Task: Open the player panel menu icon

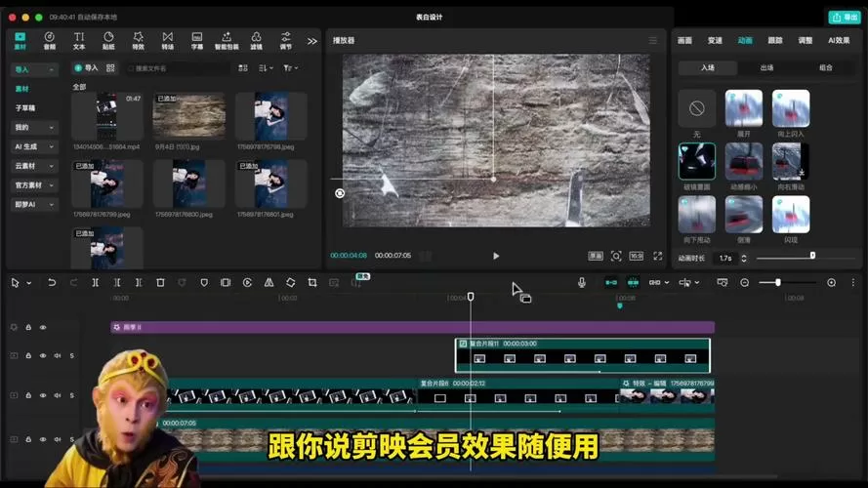Action: [x=653, y=40]
